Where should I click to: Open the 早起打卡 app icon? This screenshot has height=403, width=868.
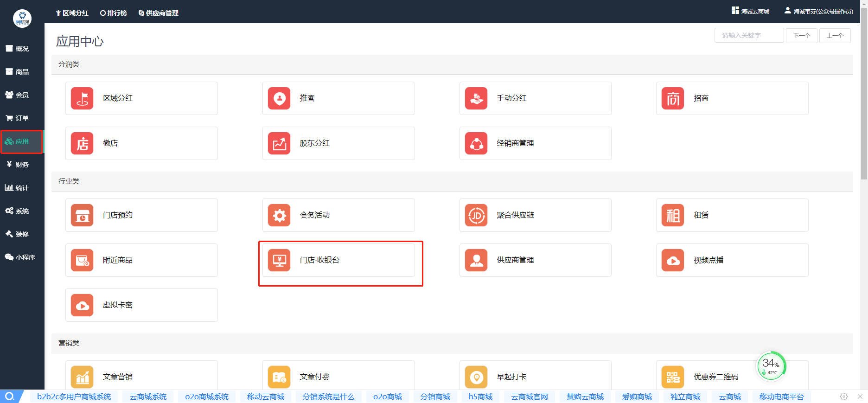point(476,377)
